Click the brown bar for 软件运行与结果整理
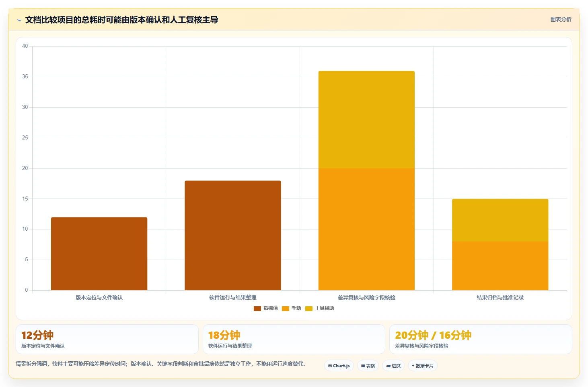The height and width of the screenshot is (387, 588). [x=233, y=235]
